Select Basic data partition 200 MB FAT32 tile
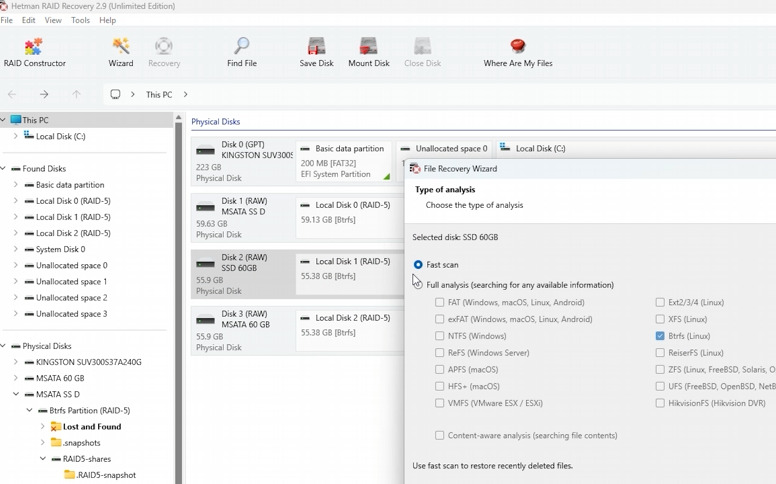The width and height of the screenshot is (776, 484). (344, 161)
